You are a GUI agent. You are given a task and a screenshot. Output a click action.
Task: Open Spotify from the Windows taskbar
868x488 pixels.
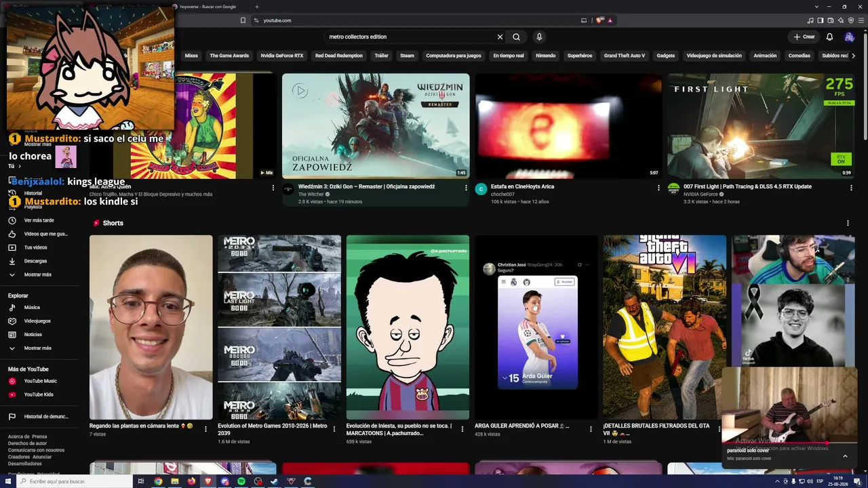(x=241, y=481)
